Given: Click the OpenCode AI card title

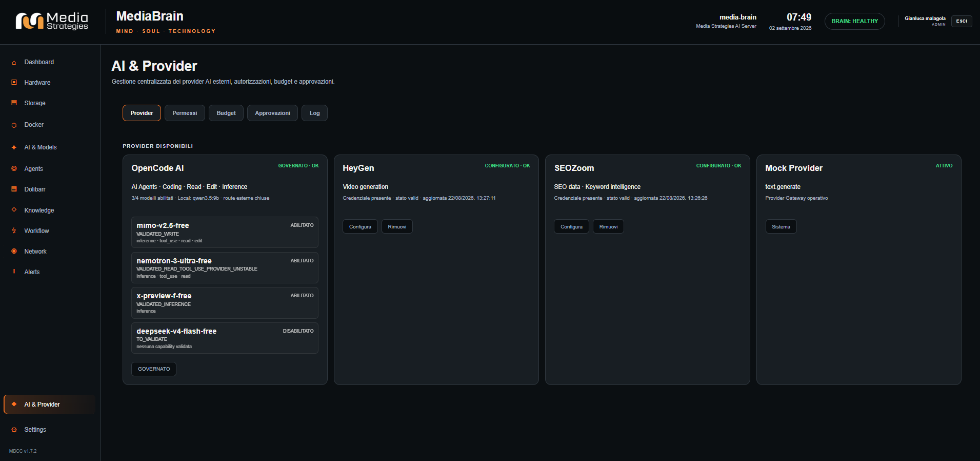Looking at the screenshot, I should (157, 168).
